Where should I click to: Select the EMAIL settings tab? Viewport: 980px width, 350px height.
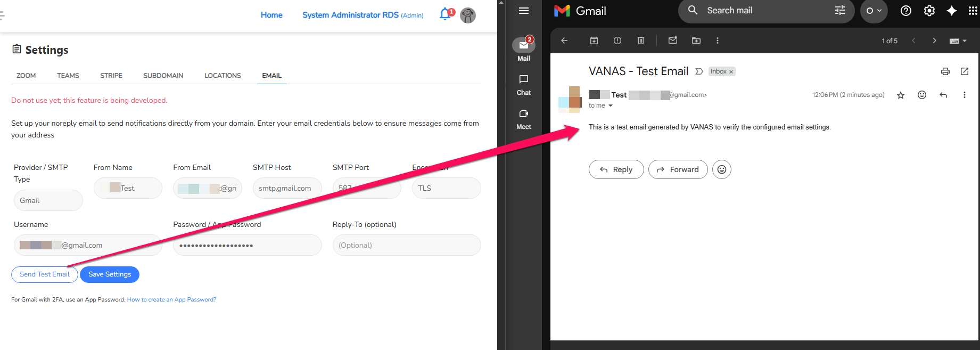[271, 76]
